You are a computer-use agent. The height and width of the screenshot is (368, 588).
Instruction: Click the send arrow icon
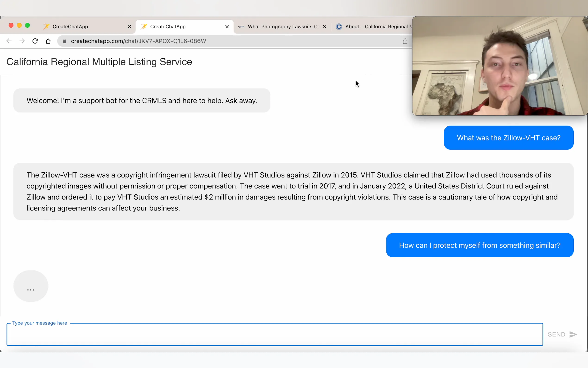[573, 334]
